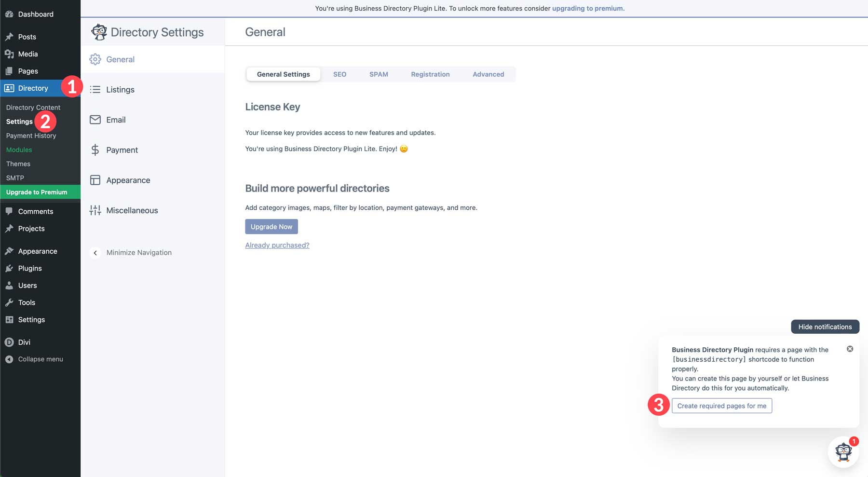Collapse navigation with Minimize Navigation chevron
This screenshot has width=868, height=477.
[95, 252]
